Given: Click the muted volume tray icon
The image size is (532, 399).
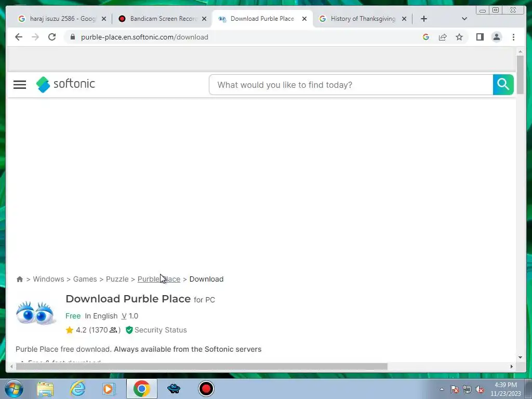Looking at the screenshot, I should 480,389.
